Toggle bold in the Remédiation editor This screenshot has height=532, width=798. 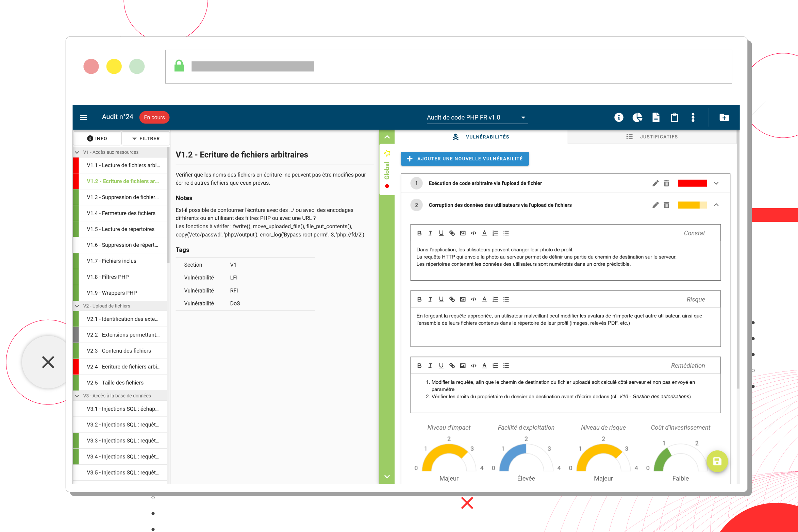pos(419,366)
